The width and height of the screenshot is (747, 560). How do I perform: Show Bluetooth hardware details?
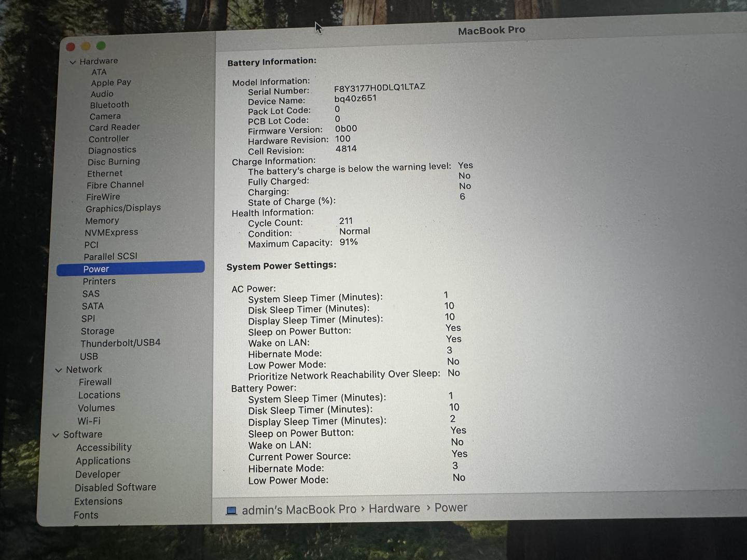click(x=109, y=105)
